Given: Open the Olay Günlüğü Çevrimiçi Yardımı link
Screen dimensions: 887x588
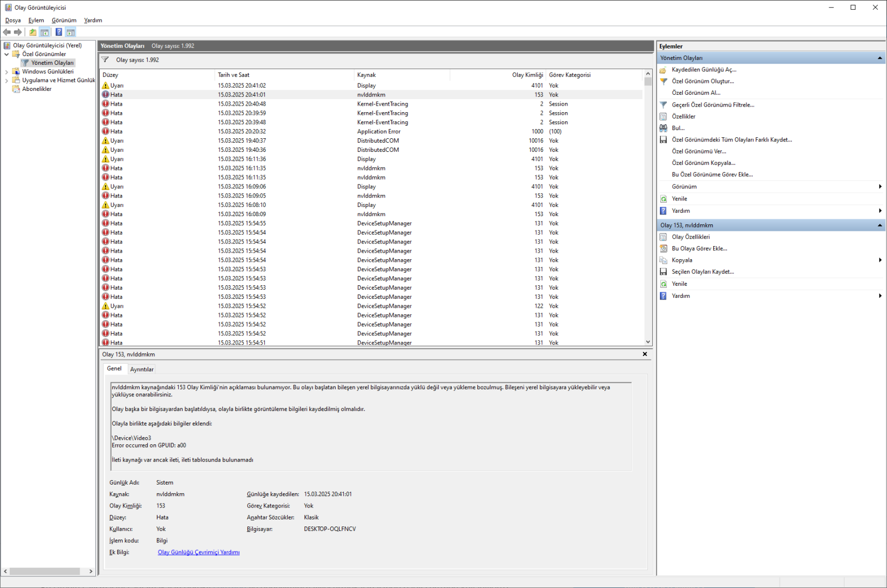Looking at the screenshot, I should click(199, 552).
